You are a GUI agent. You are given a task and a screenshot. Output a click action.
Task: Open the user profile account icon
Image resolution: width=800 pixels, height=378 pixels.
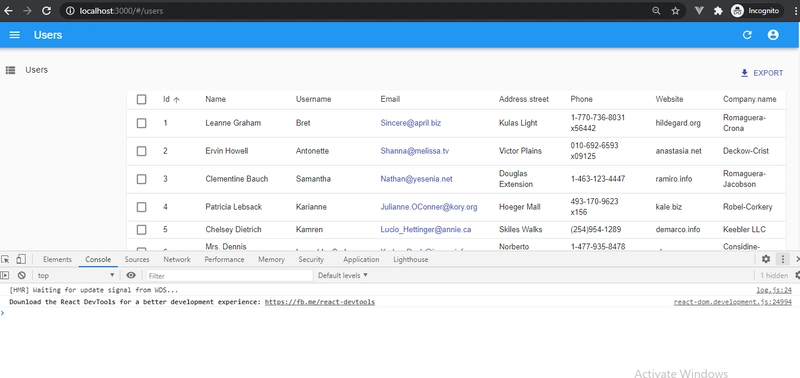tap(773, 35)
